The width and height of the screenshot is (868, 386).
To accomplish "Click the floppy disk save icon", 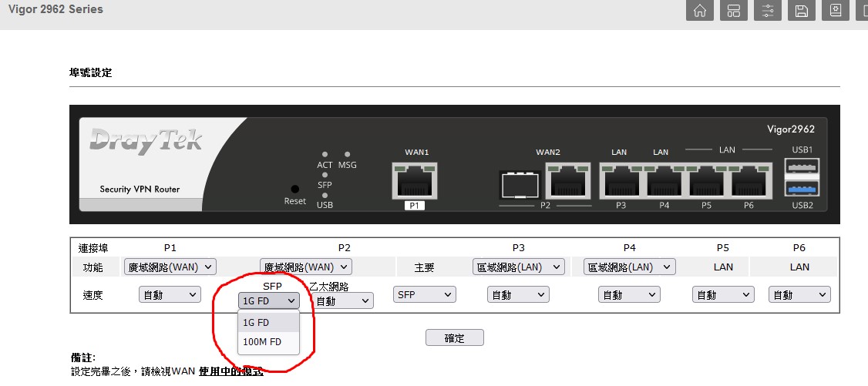I will coord(802,11).
